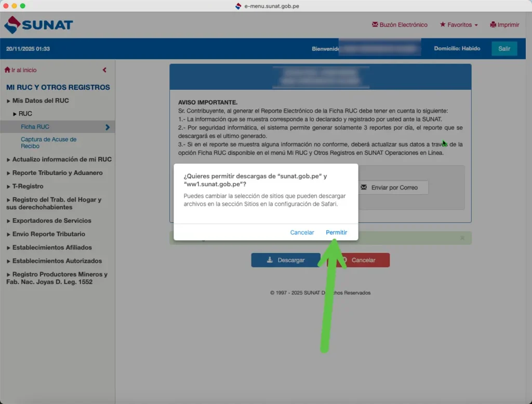This screenshot has height=404, width=532.
Task: Collapse sidebar with red chevron arrow
Action: click(104, 70)
